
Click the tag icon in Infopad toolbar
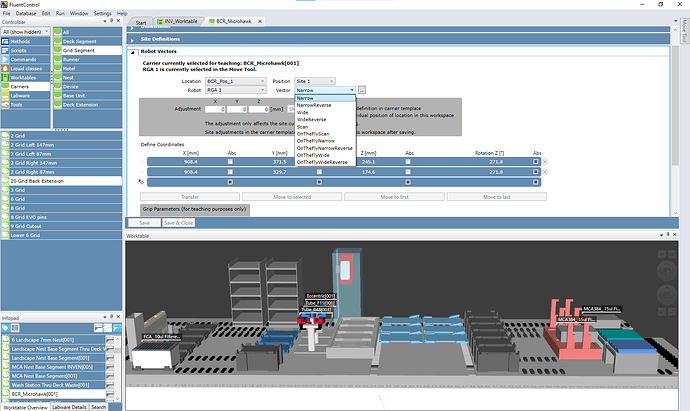pos(5,328)
